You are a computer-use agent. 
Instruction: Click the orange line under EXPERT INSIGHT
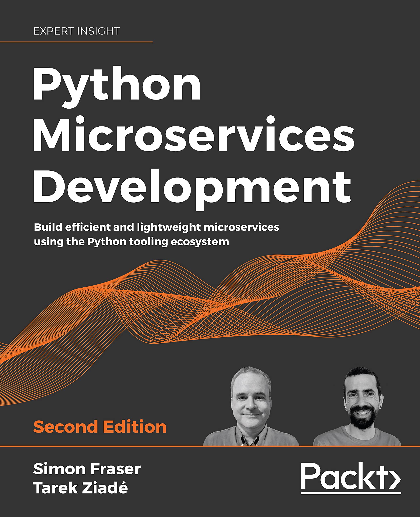(76, 42)
